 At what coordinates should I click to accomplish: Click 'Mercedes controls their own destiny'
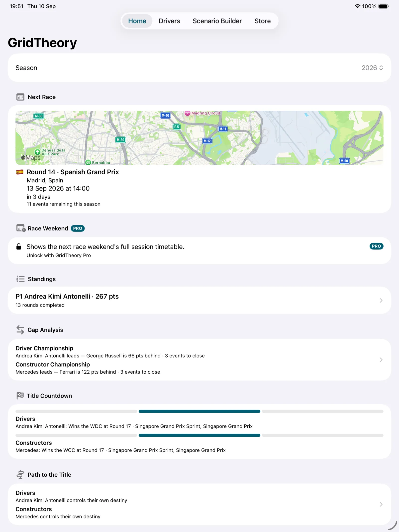point(58,517)
